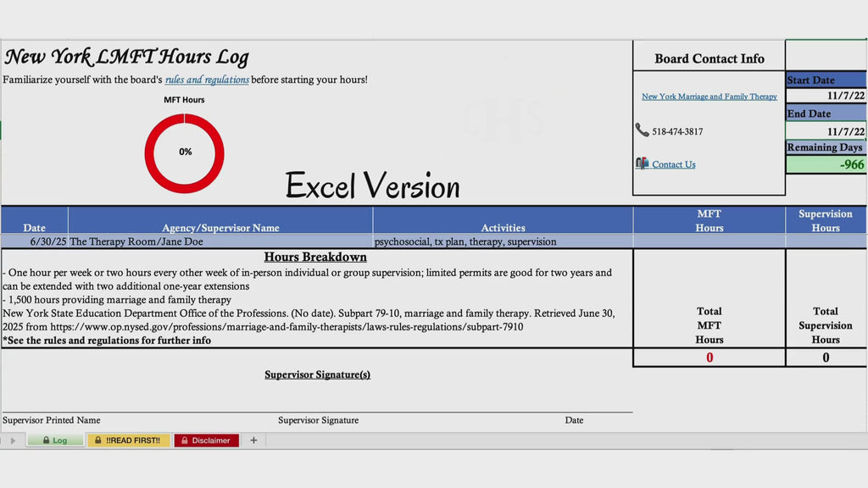The height and width of the screenshot is (488, 868).
Task: Add a new sheet with plus button
Action: tap(253, 441)
